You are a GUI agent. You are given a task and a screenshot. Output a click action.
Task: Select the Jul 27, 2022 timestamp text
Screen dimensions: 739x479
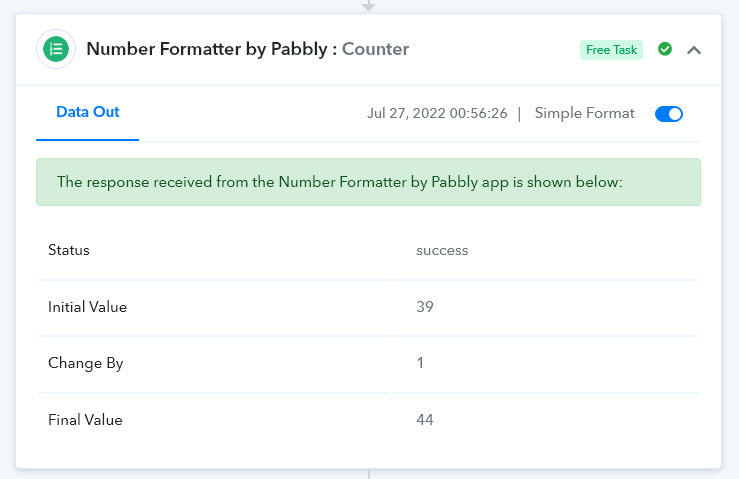click(437, 113)
